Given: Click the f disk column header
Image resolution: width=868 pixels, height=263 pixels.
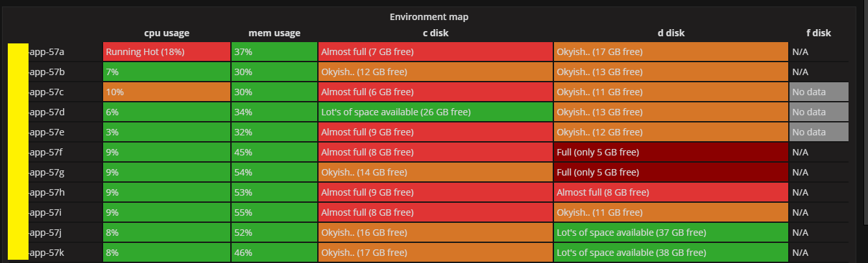Looking at the screenshot, I should click(x=819, y=33).
